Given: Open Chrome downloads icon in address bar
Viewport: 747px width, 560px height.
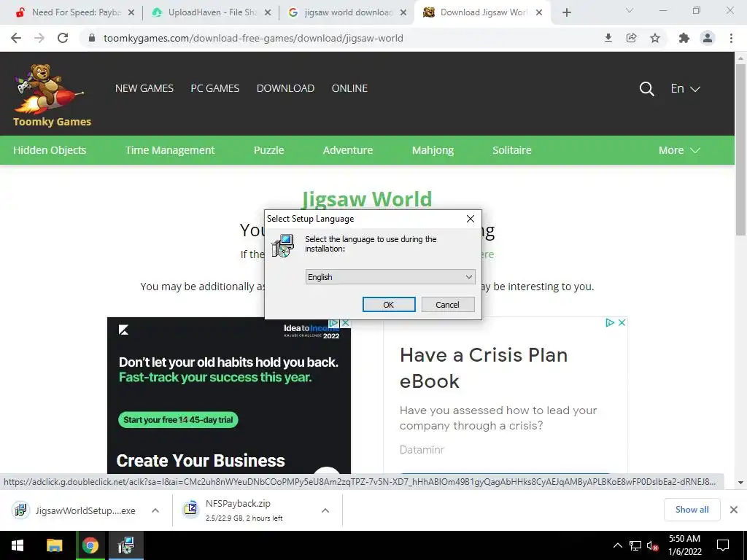Looking at the screenshot, I should [x=608, y=38].
